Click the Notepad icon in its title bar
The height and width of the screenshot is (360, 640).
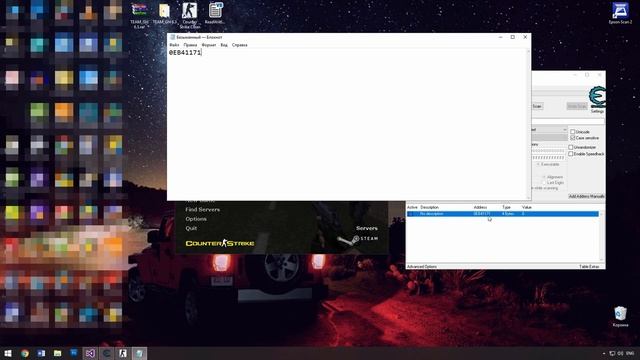point(172,37)
